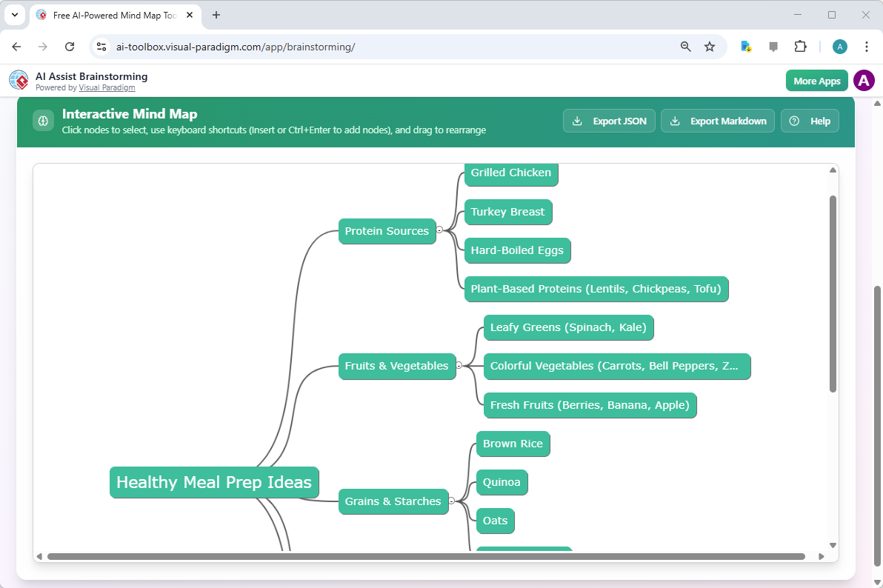
Task: Reload the page via the refresh icon
Action: pyautogui.click(x=70, y=46)
